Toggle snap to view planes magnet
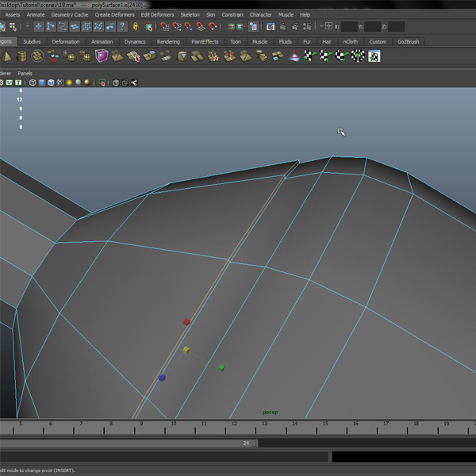This screenshot has width=476, height=476. 201,27
